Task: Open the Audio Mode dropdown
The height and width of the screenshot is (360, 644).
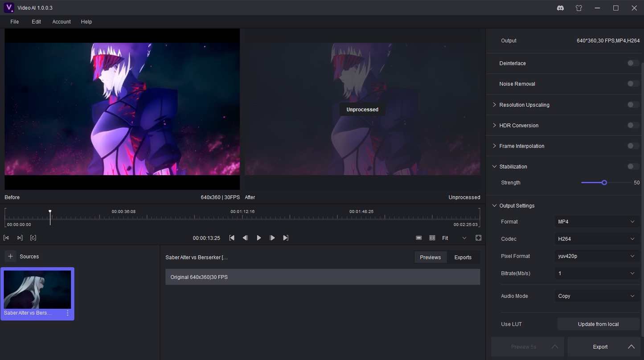Action: (597, 296)
